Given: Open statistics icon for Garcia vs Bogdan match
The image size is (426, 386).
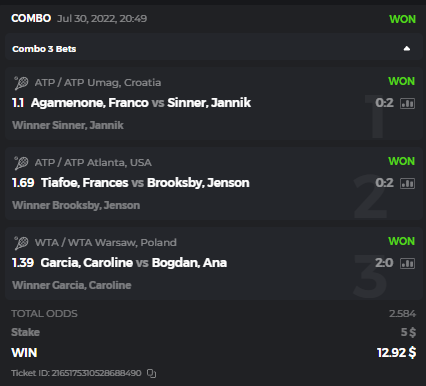Looking at the screenshot, I should 407,263.
